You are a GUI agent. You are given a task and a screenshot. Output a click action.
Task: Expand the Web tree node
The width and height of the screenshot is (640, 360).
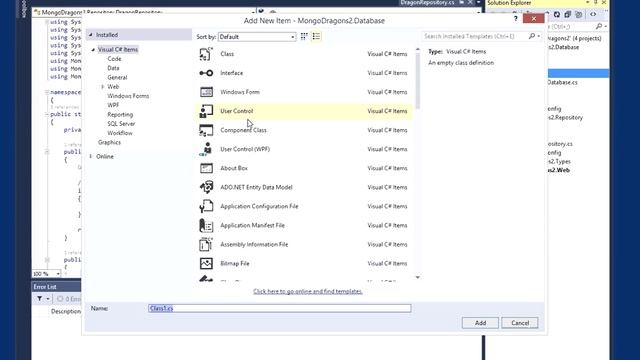pos(103,87)
